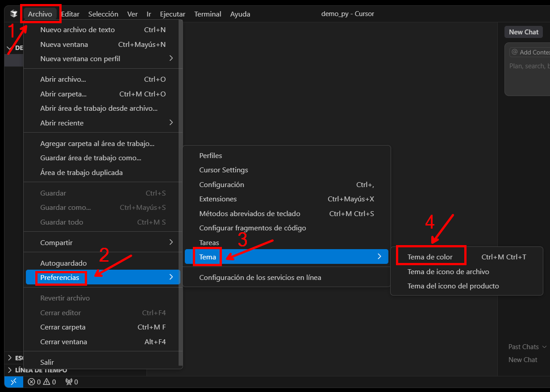Toggle Autoguardado option
The width and height of the screenshot is (550, 392).
tap(103, 263)
